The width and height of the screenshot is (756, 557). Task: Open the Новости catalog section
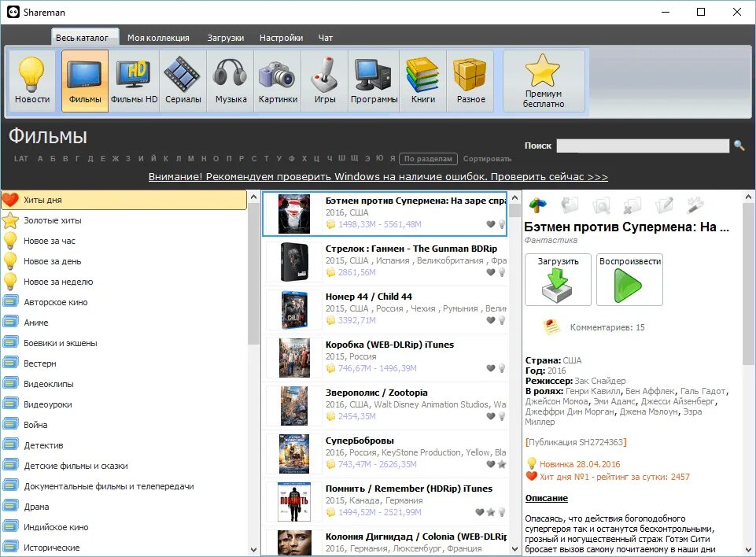(32, 81)
